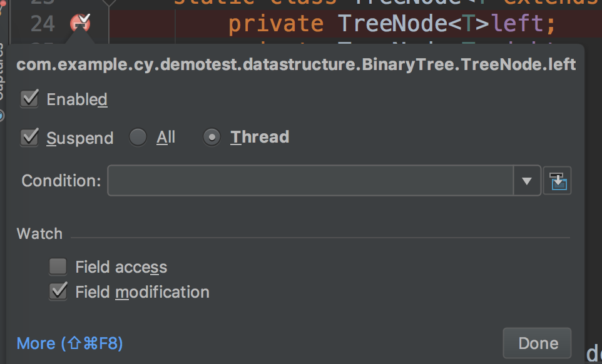The height and width of the screenshot is (364, 602).
Task: Uncheck the Enabled checkbox
Action: click(29, 98)
